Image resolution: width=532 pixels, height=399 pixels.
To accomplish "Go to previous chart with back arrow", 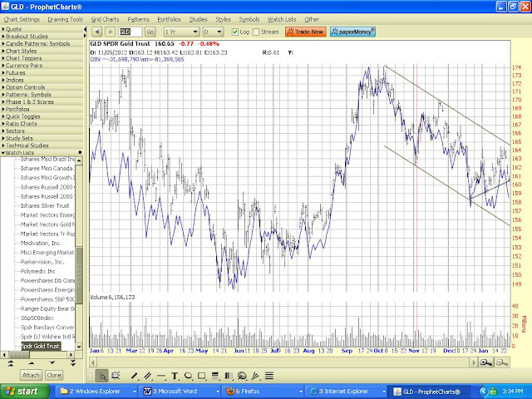I will (x=97, y=32).
